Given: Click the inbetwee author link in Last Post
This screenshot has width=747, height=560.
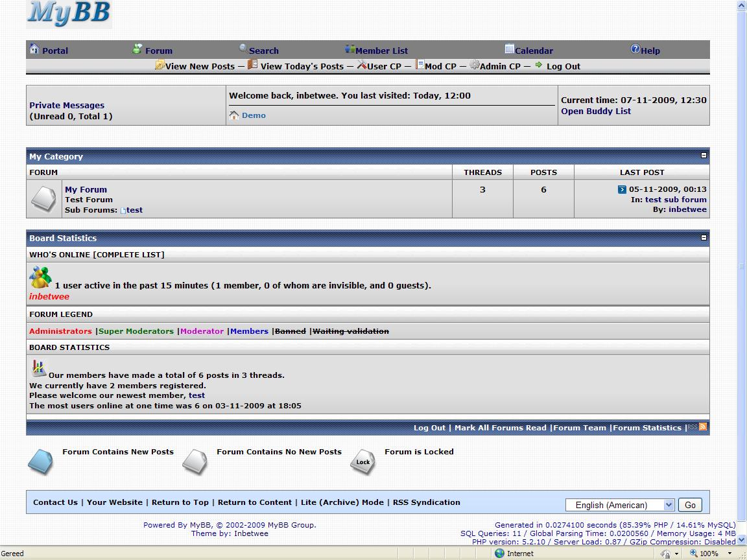Looking at the screenshot, I should click(x=687, y=209).
